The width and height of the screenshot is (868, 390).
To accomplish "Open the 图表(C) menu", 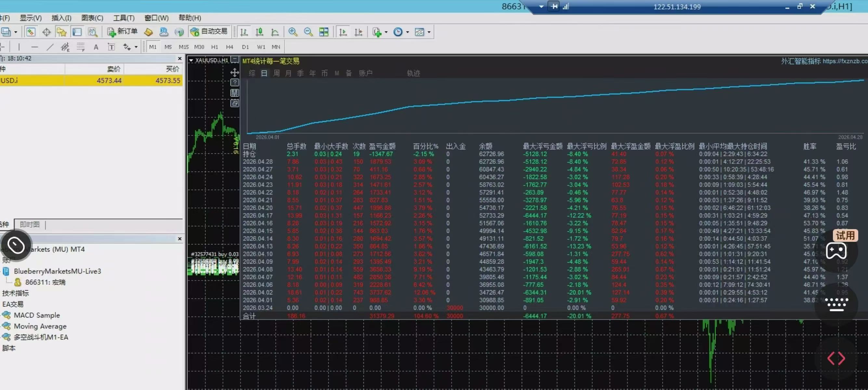I will click(92, 18).
